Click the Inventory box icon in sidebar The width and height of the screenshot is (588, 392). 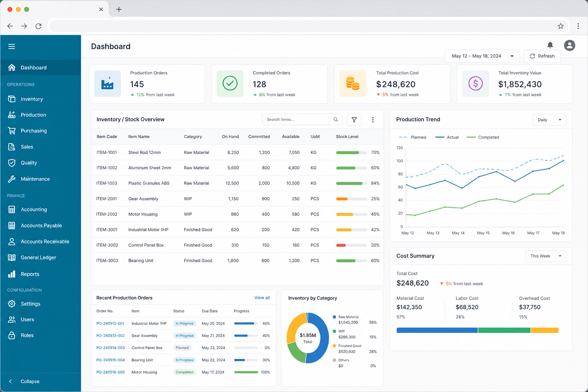12,99
